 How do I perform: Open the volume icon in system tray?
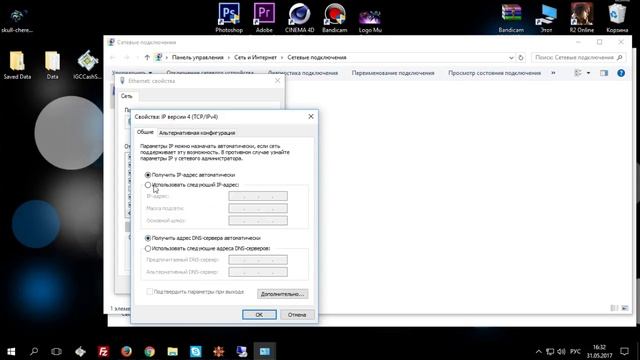click(x=561, y=351)
